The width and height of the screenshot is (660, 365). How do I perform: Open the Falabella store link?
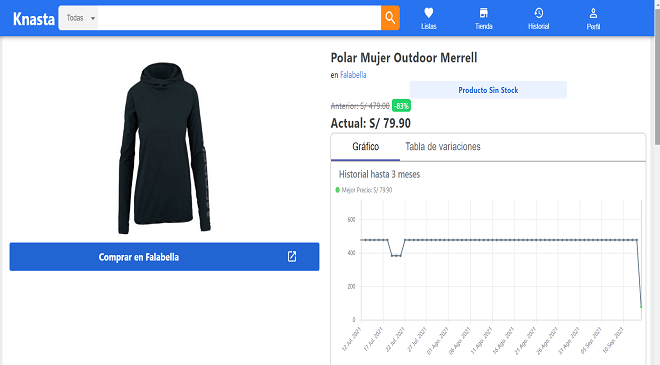tap(353, 75)
